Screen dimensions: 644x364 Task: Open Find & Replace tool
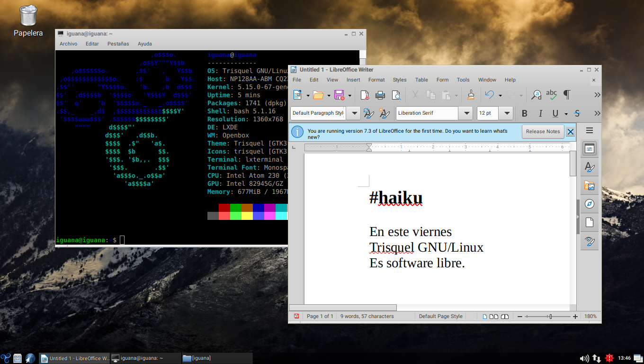[536, 95]
